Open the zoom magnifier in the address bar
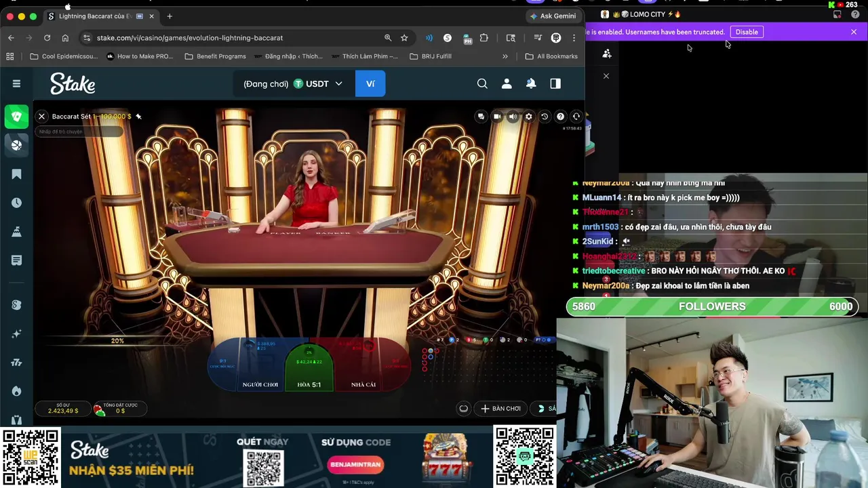This screenshot has width=868, height=488. coord(388,38)
